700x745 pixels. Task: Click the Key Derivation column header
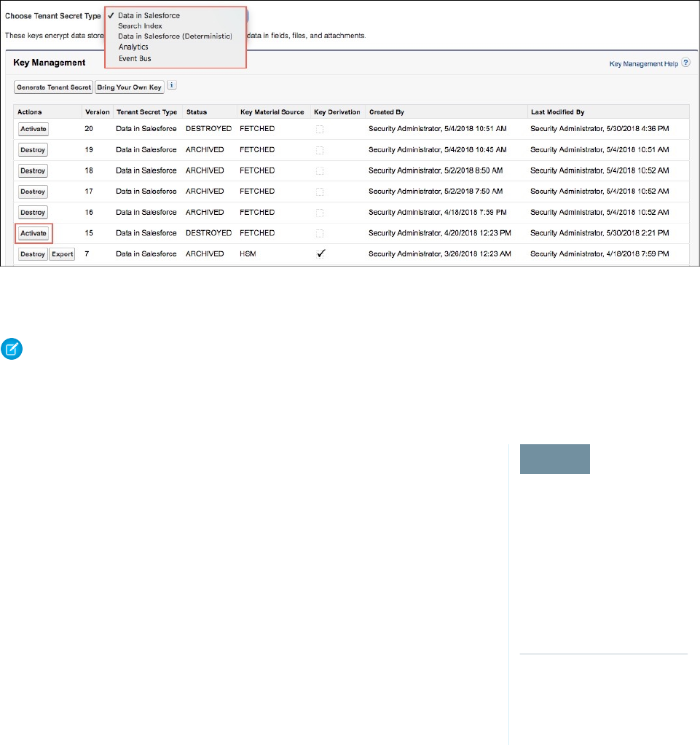point(337,112)
